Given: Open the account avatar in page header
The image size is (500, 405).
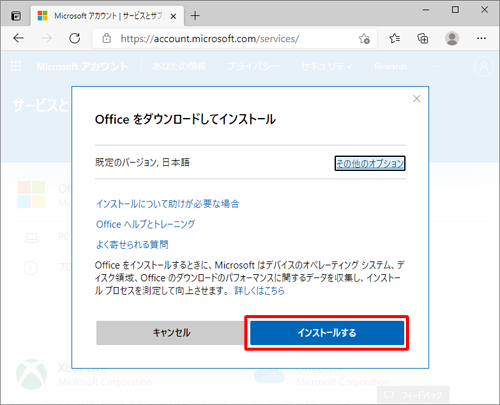Looking at the screenshot, I should point(484,66).
